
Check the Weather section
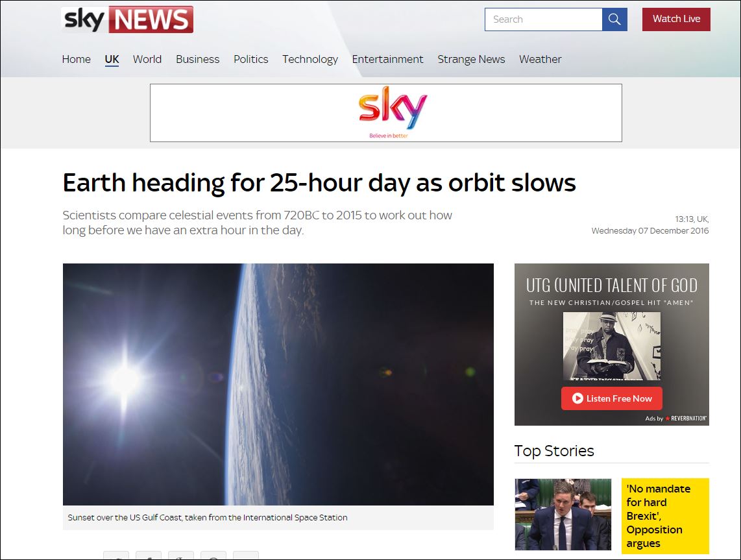point(540,59)
